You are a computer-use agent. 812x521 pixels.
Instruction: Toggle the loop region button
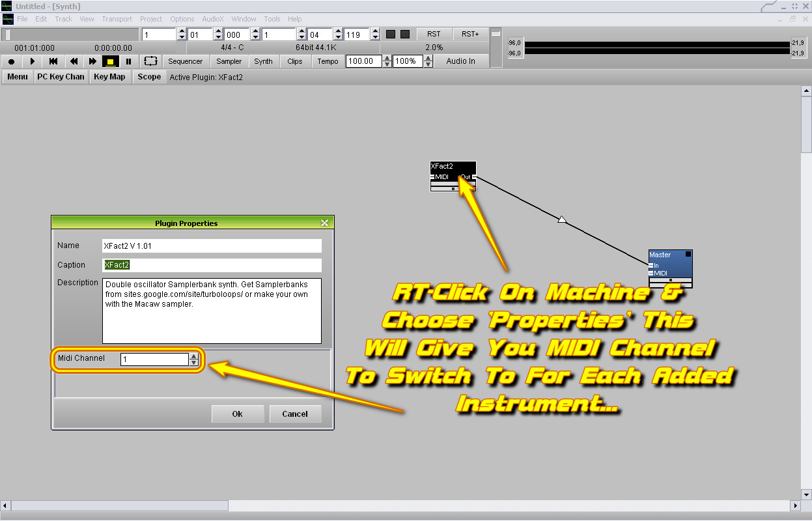pyautogui.click(x=151, y=61)
